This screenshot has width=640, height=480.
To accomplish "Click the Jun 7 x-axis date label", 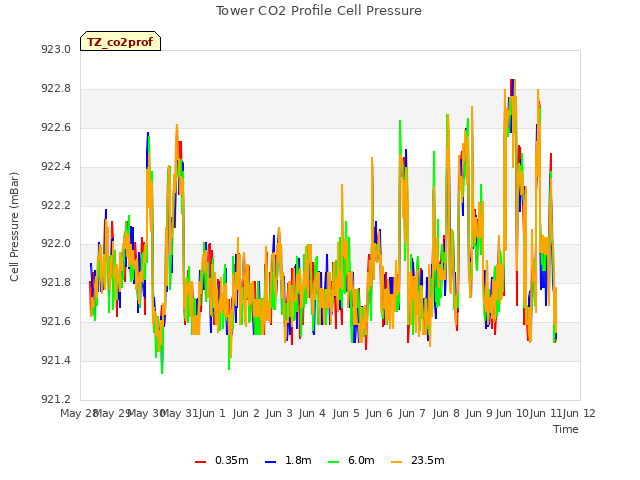I will coord(412,413).
